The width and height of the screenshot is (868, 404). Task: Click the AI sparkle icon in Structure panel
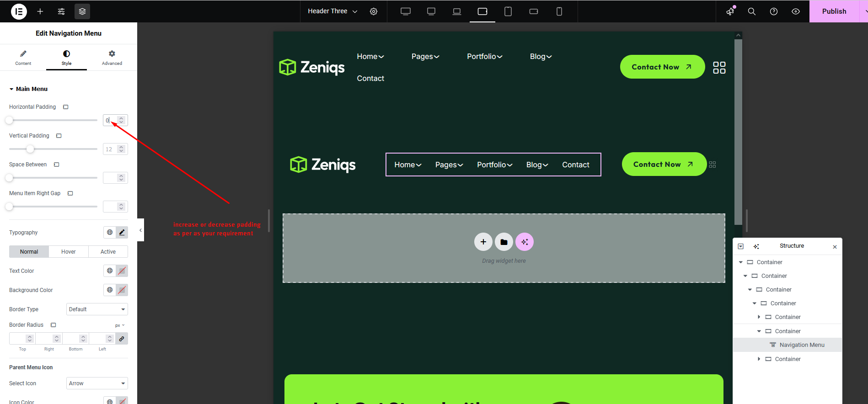point(756,246)
